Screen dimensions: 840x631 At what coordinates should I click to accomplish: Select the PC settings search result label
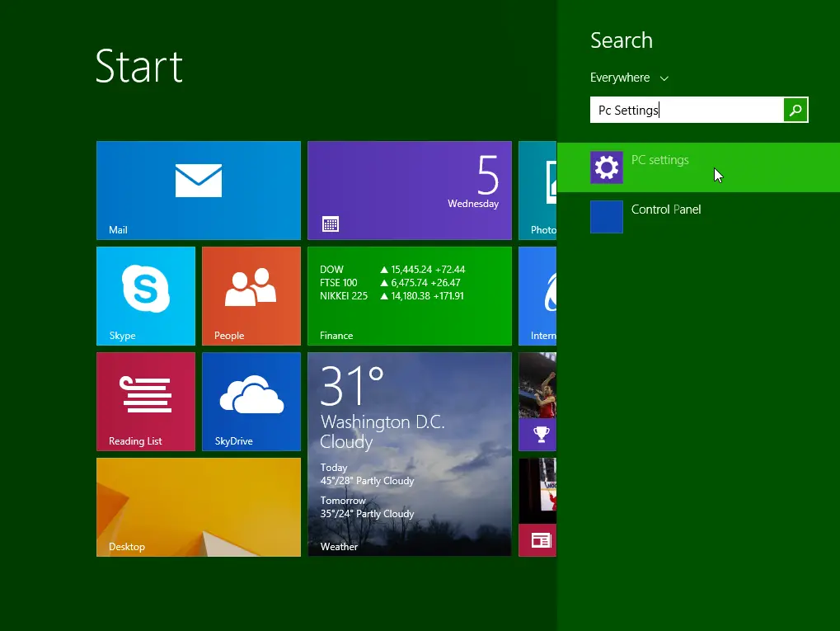point(660,160)
